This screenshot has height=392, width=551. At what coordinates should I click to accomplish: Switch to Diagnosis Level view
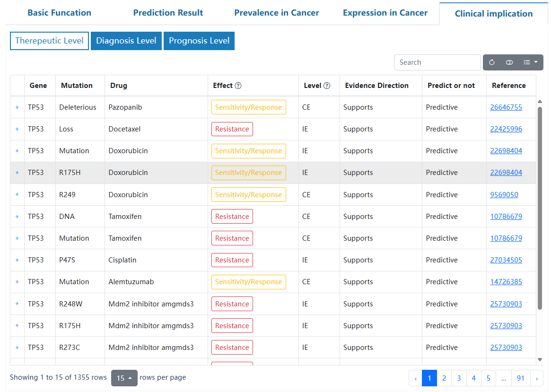click(x=126, y=41)
